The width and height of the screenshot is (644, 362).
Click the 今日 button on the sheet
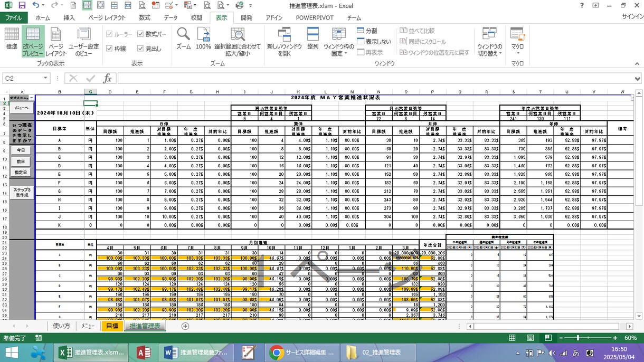click(x=21, y=150)
